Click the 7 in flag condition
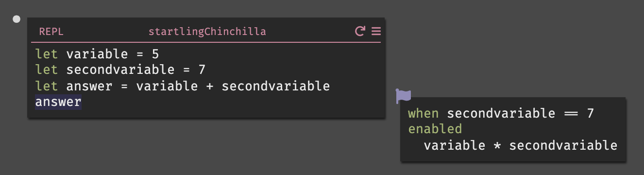Image resolution: width=644 pixels, height=175 pixels. [x=590, y=114]
